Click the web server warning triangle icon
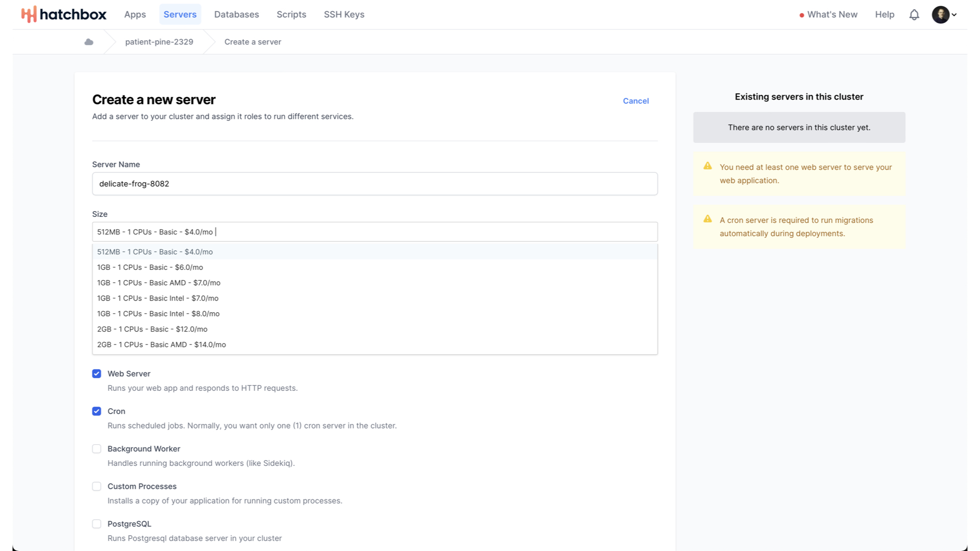This screenshot has width=980, height=551. [707, 166]
